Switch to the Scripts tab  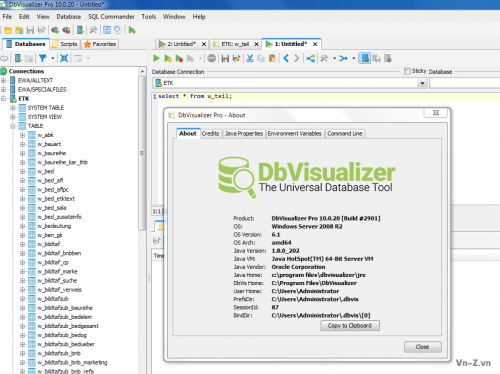point(65,44)
